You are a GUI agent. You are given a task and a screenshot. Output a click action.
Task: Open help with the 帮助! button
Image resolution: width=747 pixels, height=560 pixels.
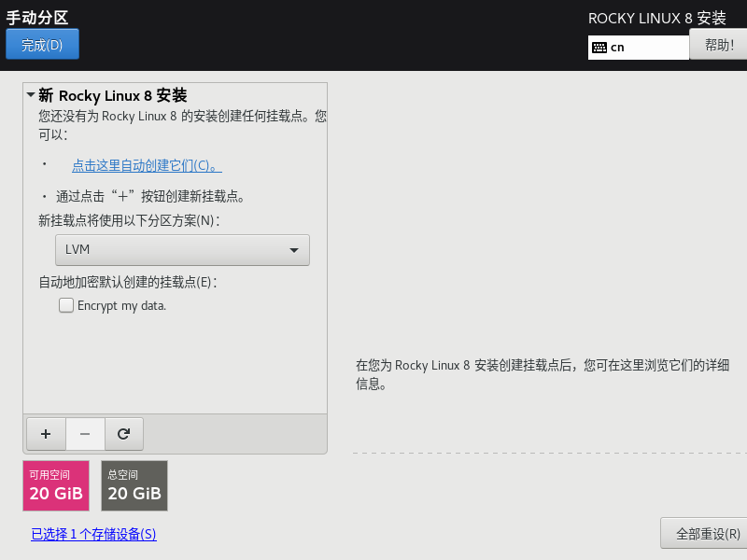point(718,45)
